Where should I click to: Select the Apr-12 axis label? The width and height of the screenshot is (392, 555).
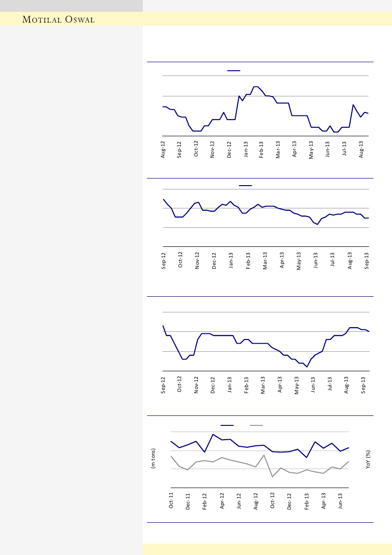pyautogui.click(x=222, y=501)
